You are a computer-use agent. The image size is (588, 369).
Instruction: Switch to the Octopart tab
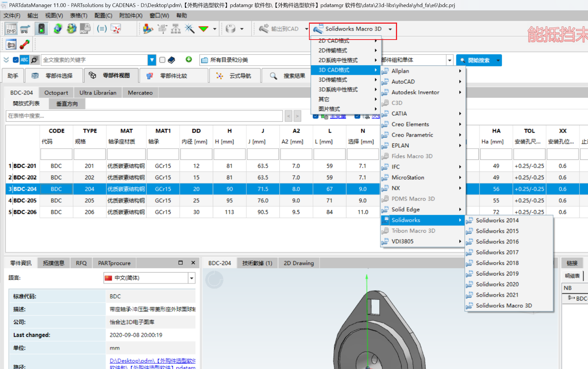[x=56, y=93]
